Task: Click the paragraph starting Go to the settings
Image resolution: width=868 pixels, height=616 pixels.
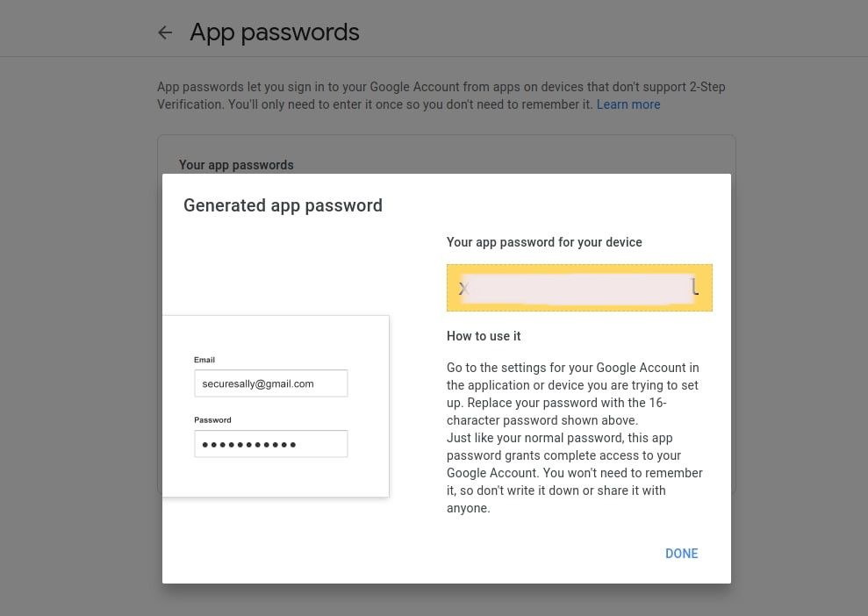Action: (572, 393)
